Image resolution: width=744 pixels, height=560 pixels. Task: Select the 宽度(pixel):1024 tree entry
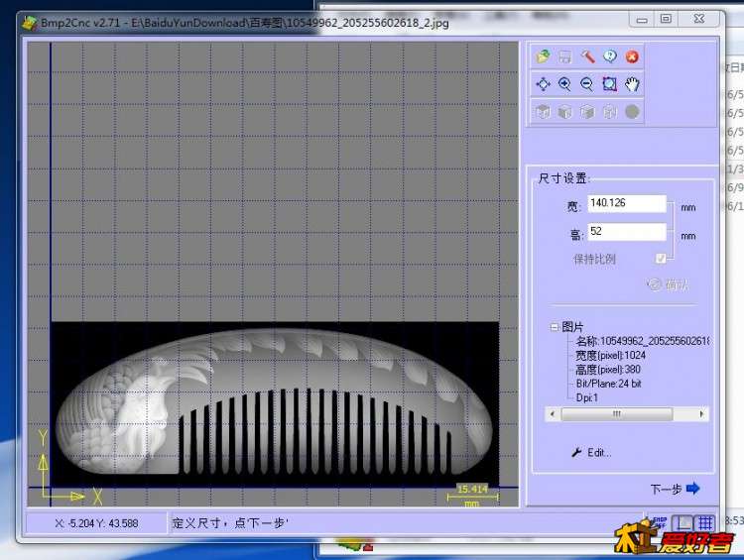[x=610, y=355]
